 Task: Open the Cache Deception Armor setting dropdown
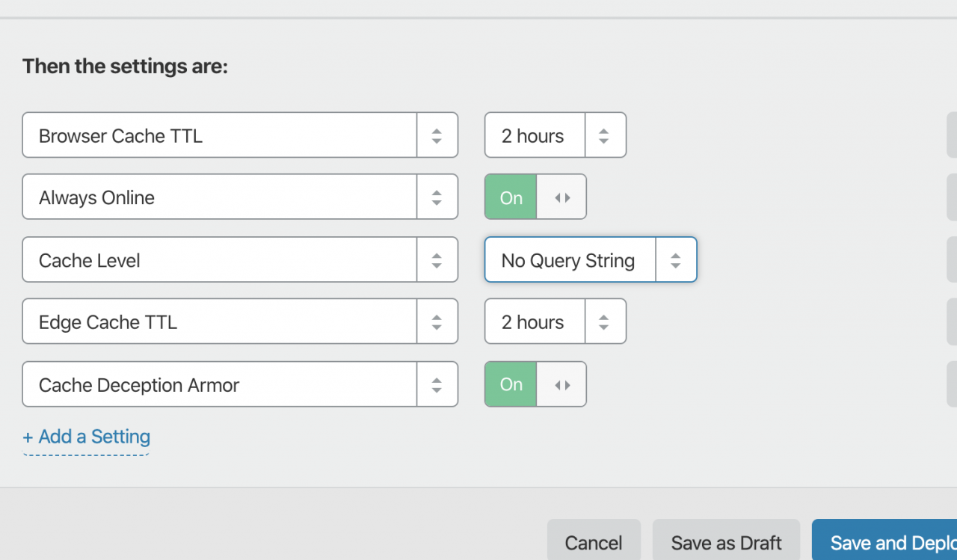(x=219, y=385)
